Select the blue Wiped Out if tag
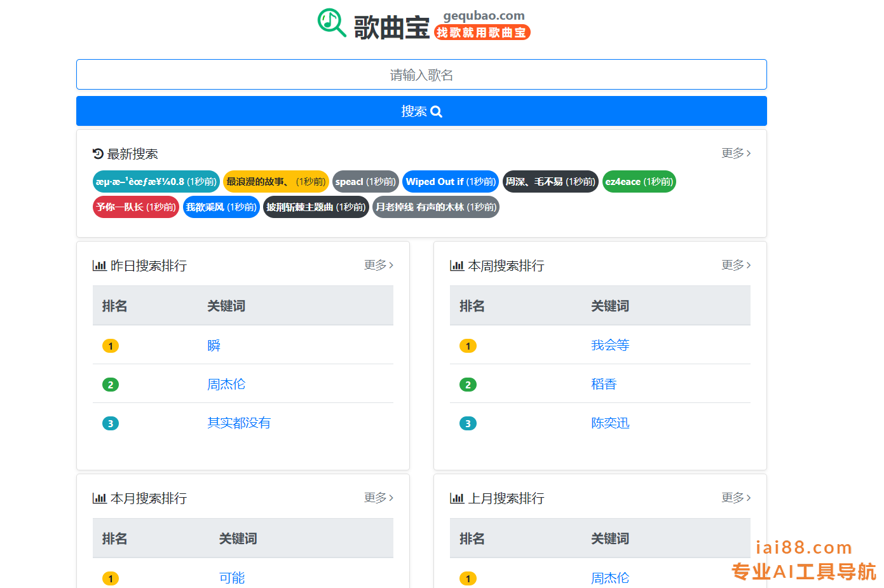 [x=451, y=182]
